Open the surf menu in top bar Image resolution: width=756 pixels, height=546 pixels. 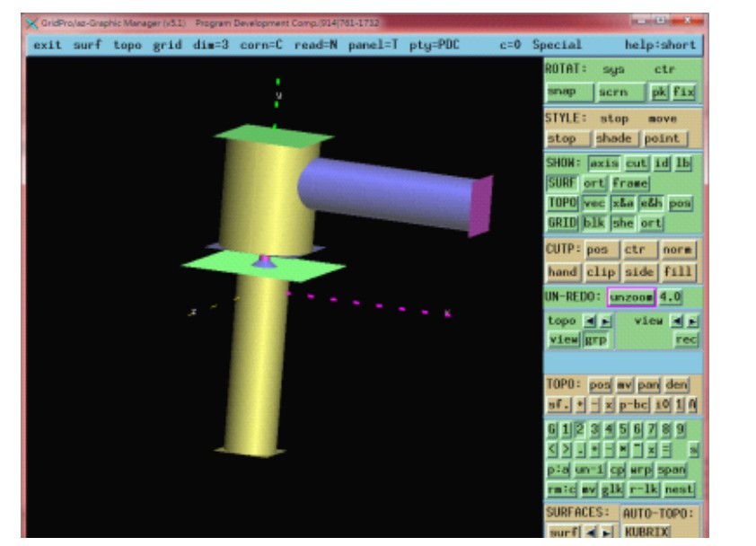tap(87, 45)
